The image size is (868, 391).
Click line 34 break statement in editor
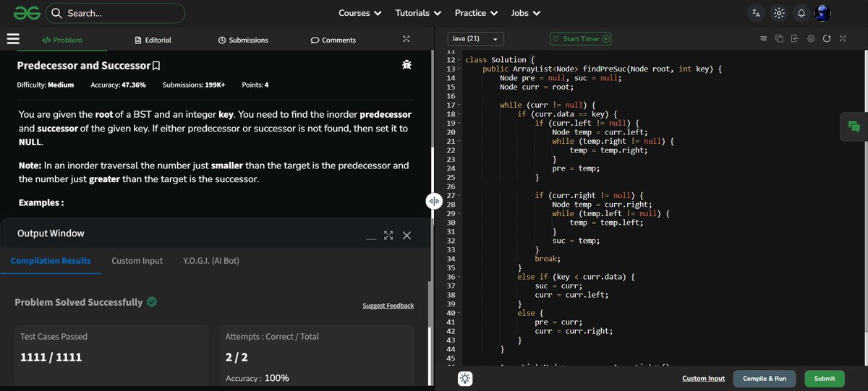[548, 259]
